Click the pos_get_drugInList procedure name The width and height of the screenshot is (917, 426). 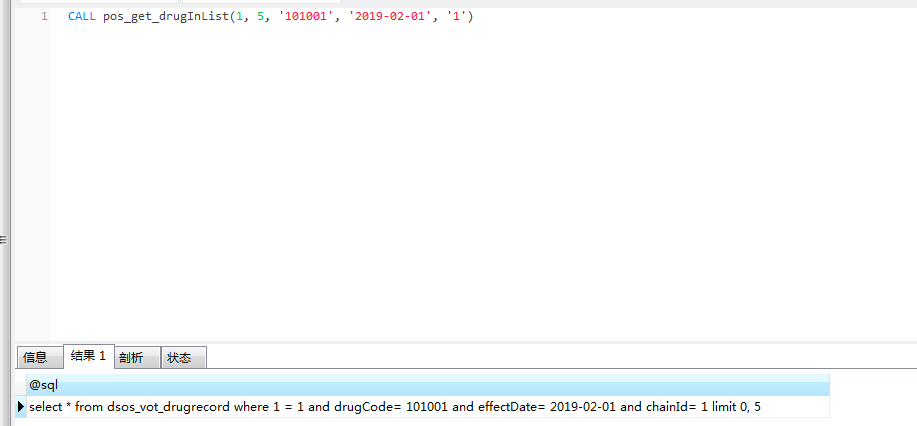166,16
